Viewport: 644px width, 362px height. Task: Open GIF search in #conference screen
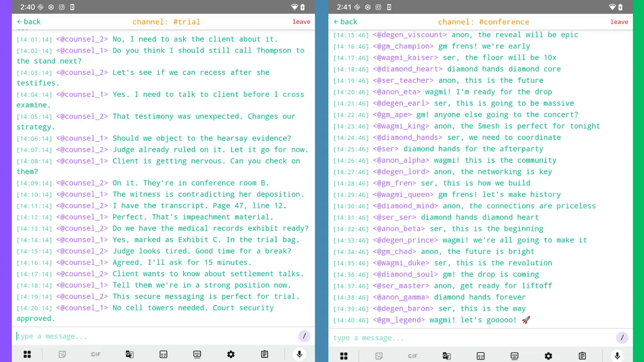413,356
